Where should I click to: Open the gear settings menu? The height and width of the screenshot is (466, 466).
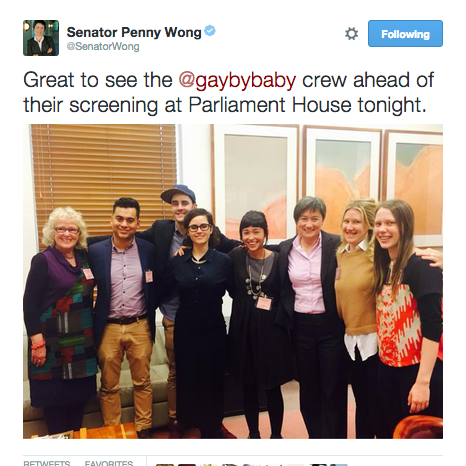(x=351, y=34)
